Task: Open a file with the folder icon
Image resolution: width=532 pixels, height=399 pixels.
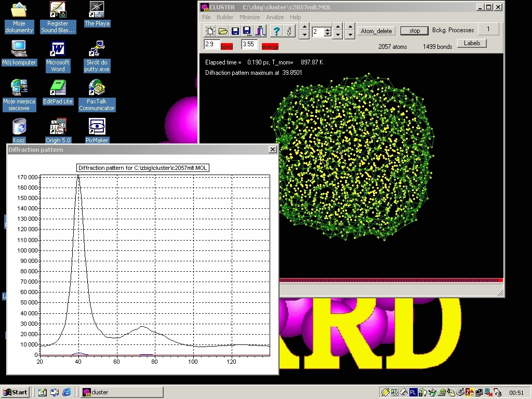Action: click(x=222, y=31)
